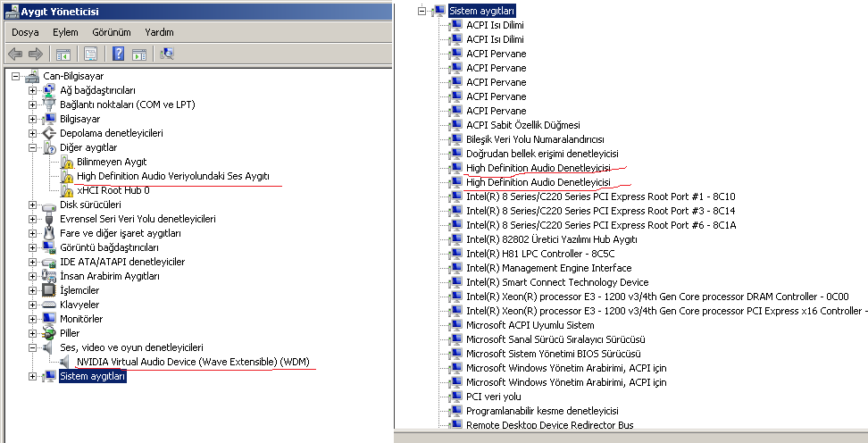The image size is (868, 443).
Task: Click the warning icon beside Bilinmeyen Aygıt
Action: pos(67,163)
